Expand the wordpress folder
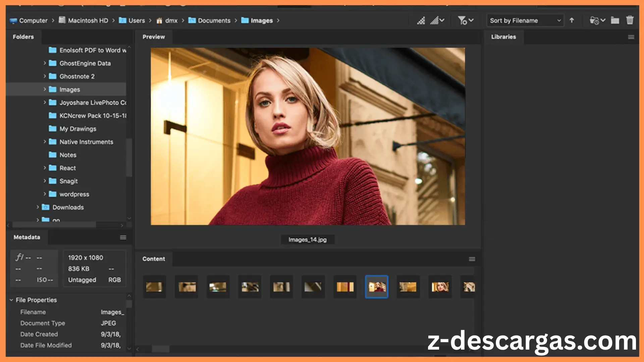 click(45, 194)
